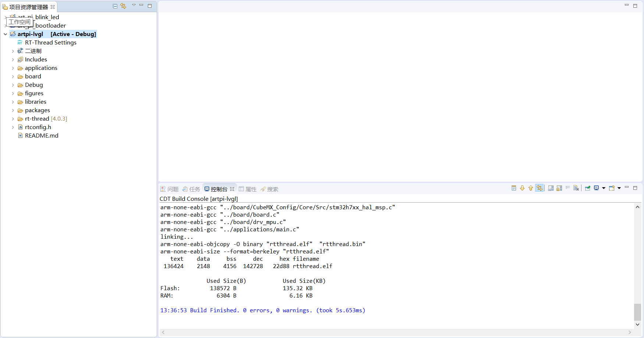
Task: Go to next error down arrow
Action: (x=522, y=188)
